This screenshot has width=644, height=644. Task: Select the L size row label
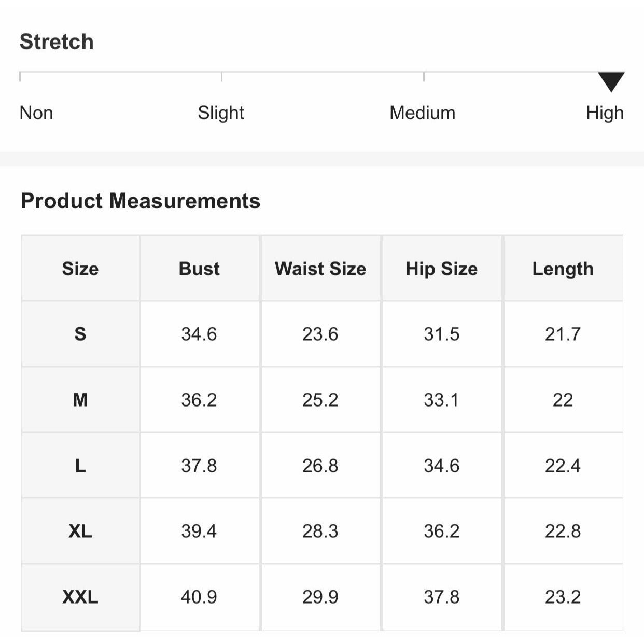point(80,466)
